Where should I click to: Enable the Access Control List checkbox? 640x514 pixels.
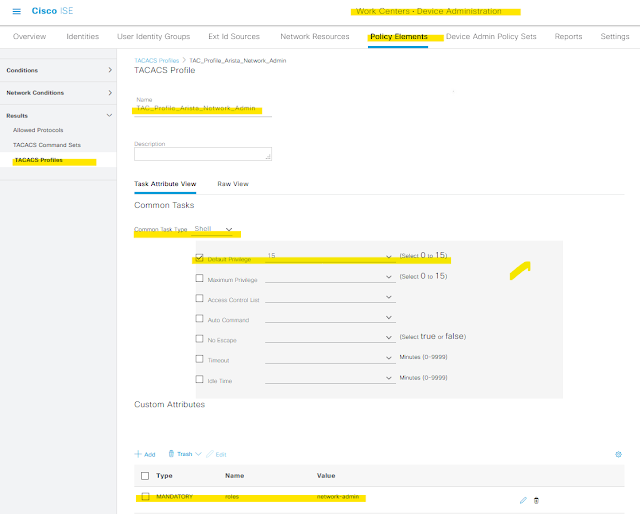(x=199, y=298)
